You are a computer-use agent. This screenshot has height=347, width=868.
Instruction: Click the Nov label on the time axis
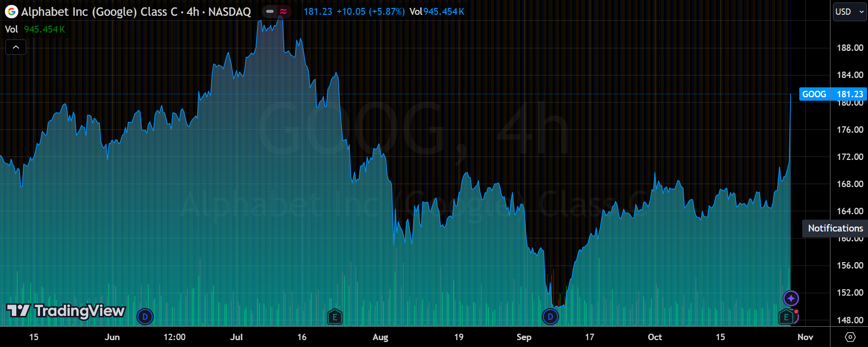(805, 337)
